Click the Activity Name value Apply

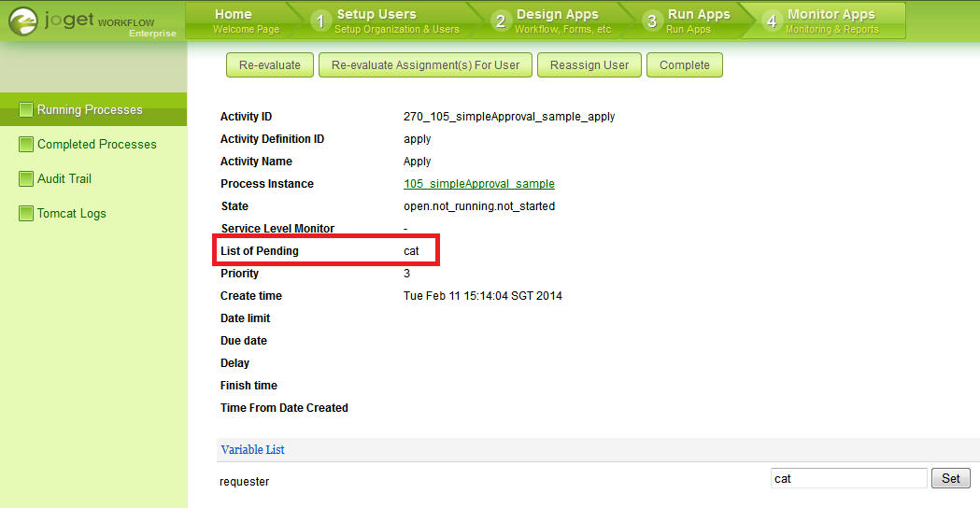(417, 162)
